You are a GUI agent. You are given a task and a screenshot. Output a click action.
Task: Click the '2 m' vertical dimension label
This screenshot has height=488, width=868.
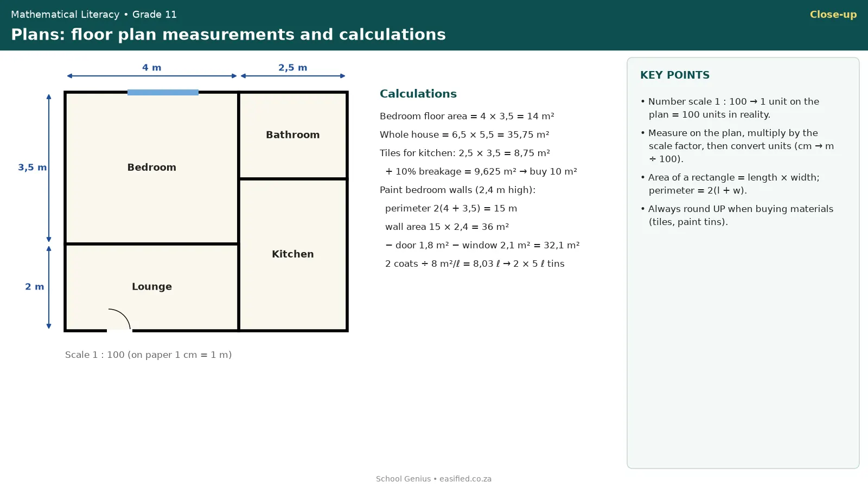35,287
